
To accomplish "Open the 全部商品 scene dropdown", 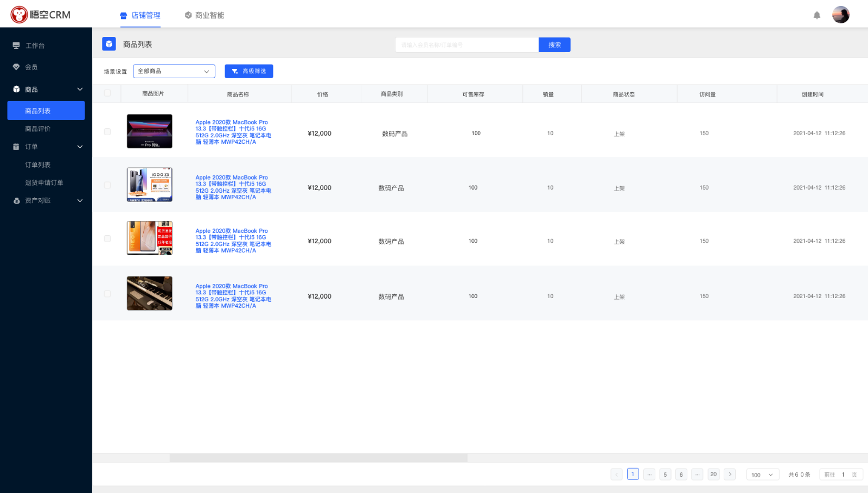I will point(174,71).
